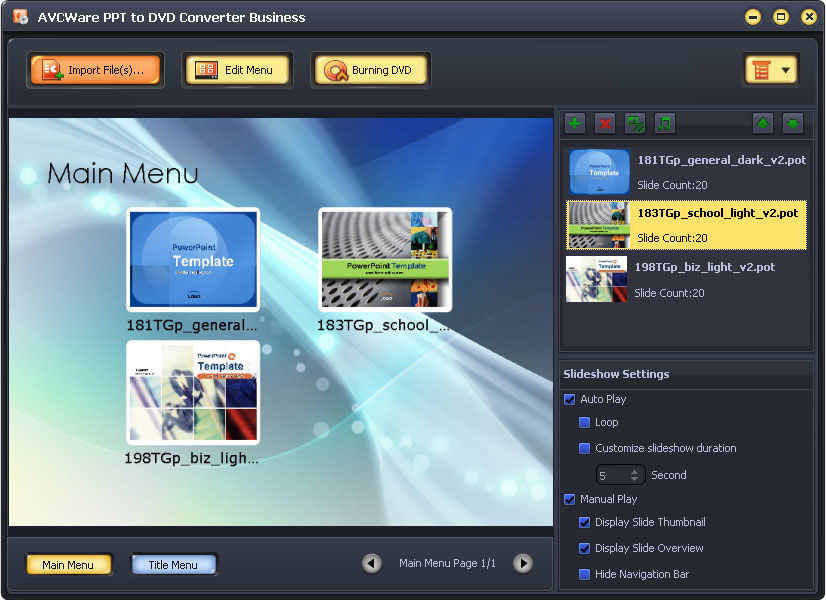The width and height of the screenshot is (826, 600).
Task: Open the orange list dropdown button
Action: [x=771, y=70]
